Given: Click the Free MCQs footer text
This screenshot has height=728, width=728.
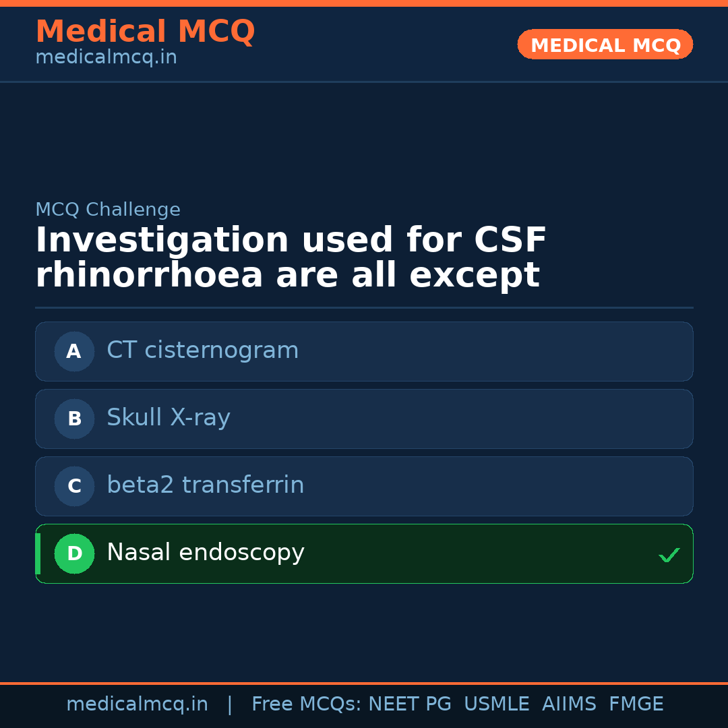Looking at the screenshot, I should [306, 704].
